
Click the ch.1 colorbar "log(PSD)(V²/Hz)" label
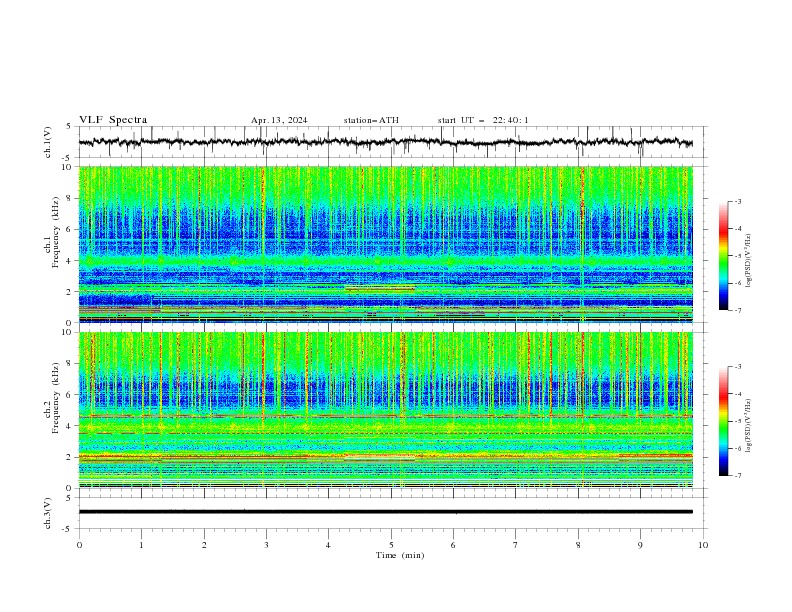point(748,260)
